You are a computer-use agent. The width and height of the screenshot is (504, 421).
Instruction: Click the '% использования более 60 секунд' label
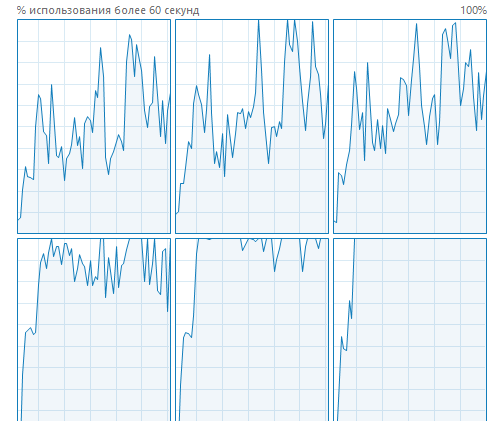point(108,10)
